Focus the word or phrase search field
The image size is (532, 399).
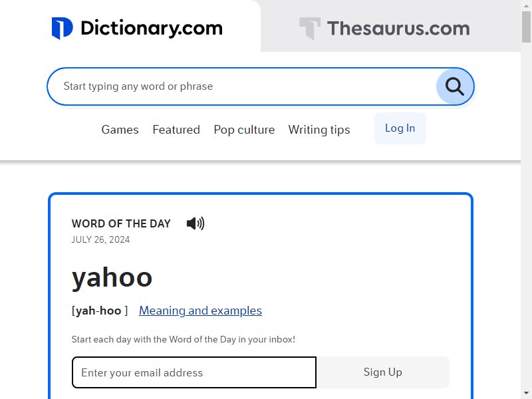coord(241,86)
